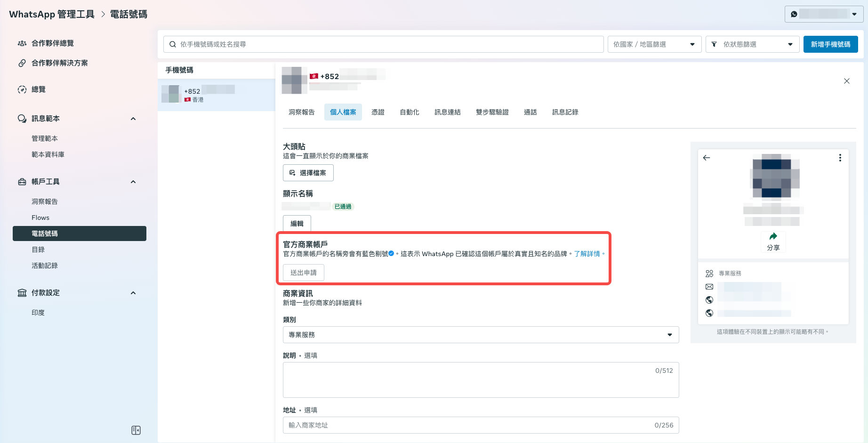868x443 pixels.
Task: Open the 訊息連結 tab
Action: tap(448, 112)
